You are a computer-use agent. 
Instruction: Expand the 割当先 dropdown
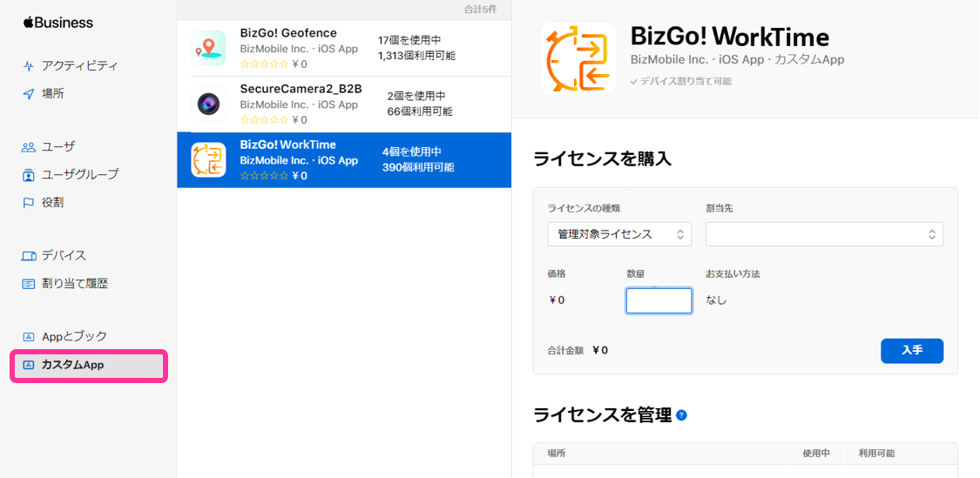(x=823, y=234)
